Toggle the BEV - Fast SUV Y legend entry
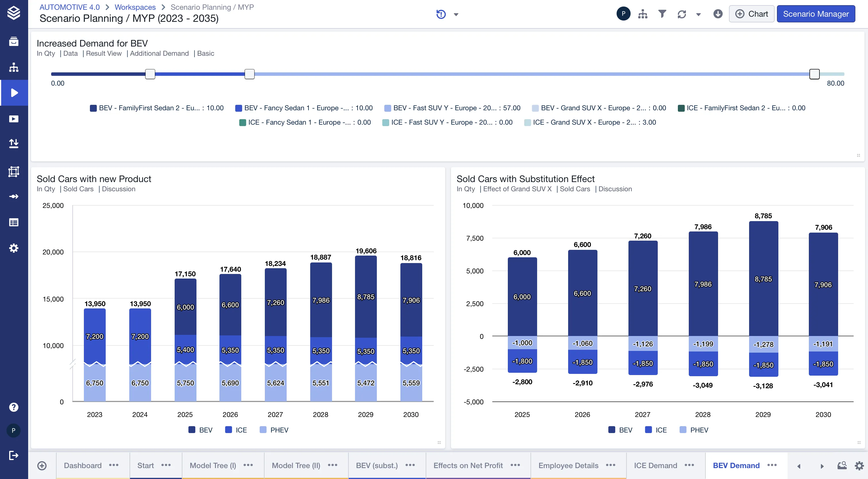The width and height of the screenshot is (868, 479). tap(452, 108)
